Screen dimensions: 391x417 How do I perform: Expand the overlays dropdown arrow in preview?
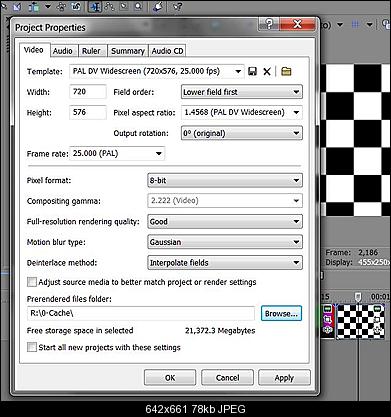[369, 25]
